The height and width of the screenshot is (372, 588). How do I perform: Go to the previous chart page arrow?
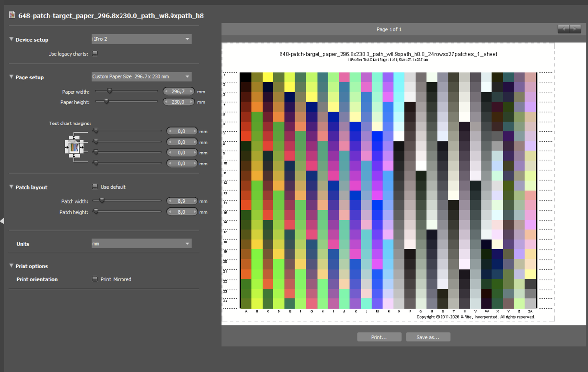click(563, 29)
